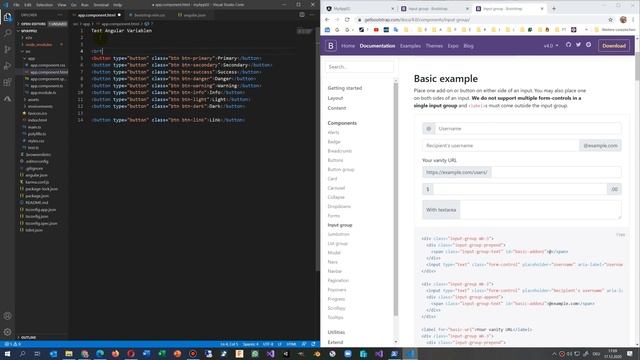This screenshot has width=640, height=360.
Task: Open the Slack icon in Bootstrap navbar
Action: [589, 45]
